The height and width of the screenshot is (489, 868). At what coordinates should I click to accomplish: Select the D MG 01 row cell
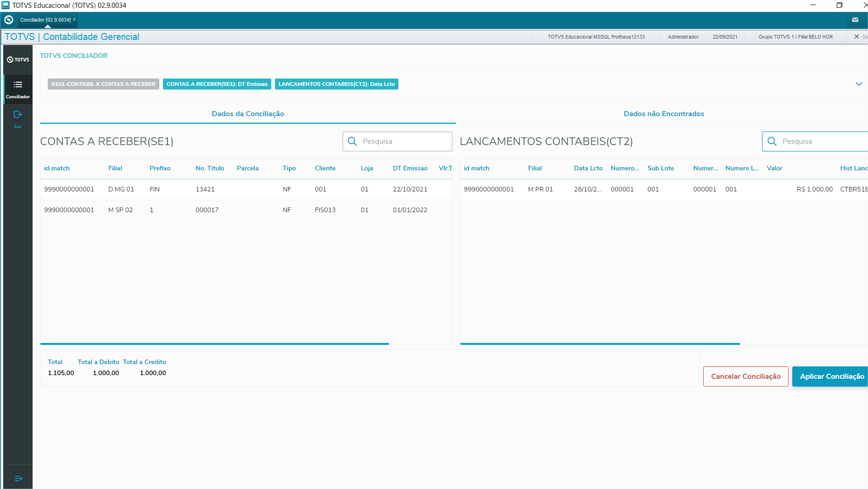pos(121,189)
